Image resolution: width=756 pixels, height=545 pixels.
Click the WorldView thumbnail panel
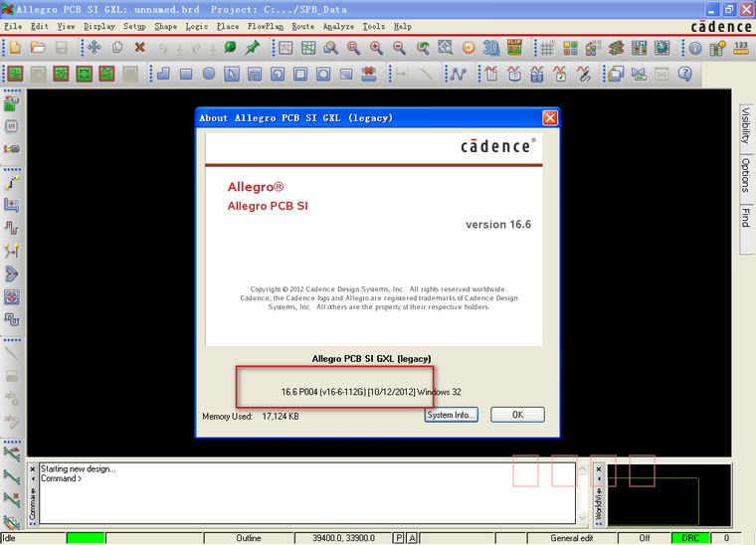click(x=668, y=495)
